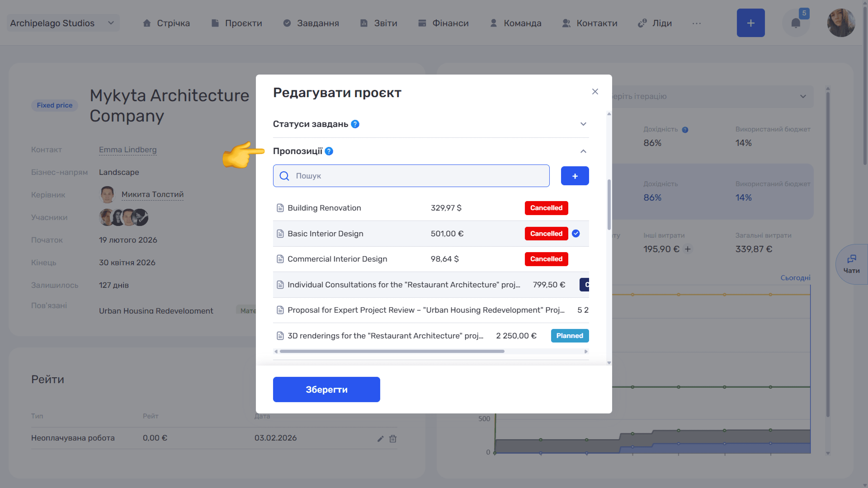The height and width of the screenshot is (488, 868).
Task: Click the Fixed price badge
Action: pyautogui.click(x=54, y=106)
